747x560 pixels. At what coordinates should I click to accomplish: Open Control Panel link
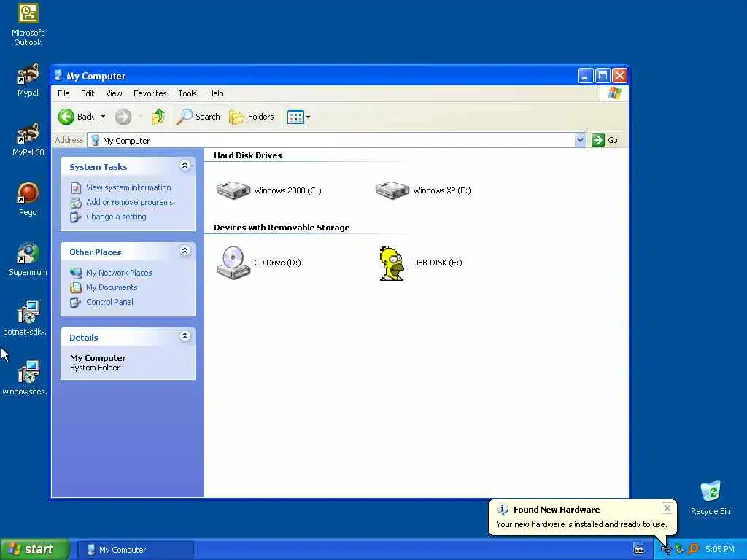tap(109, 302)
